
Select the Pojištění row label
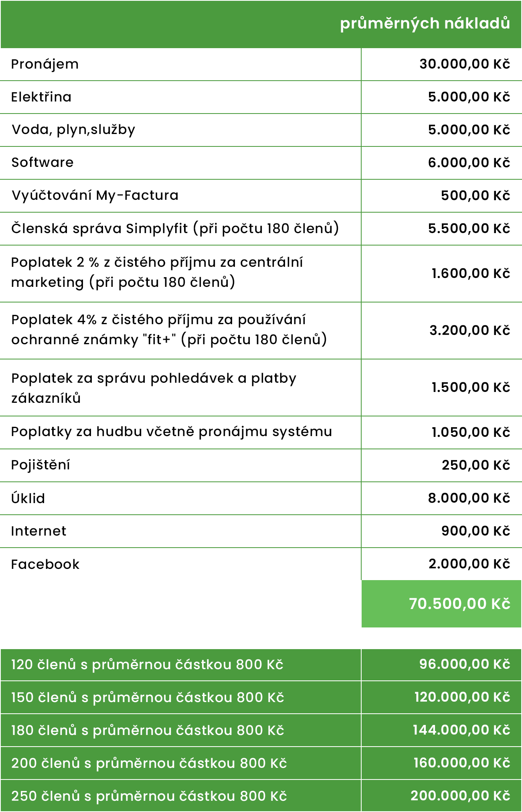pos(40,465)
